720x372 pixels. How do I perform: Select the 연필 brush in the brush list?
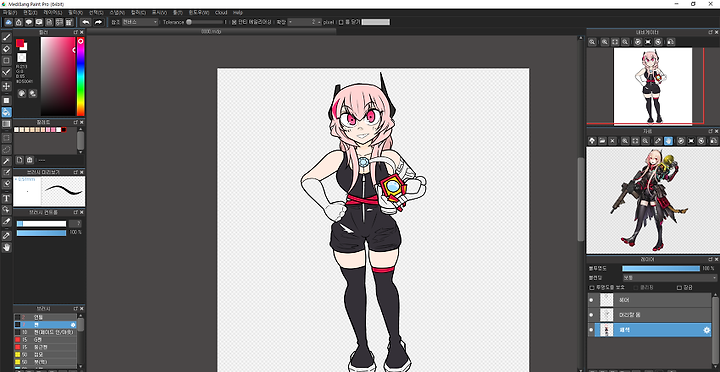(x=45, y=317)
